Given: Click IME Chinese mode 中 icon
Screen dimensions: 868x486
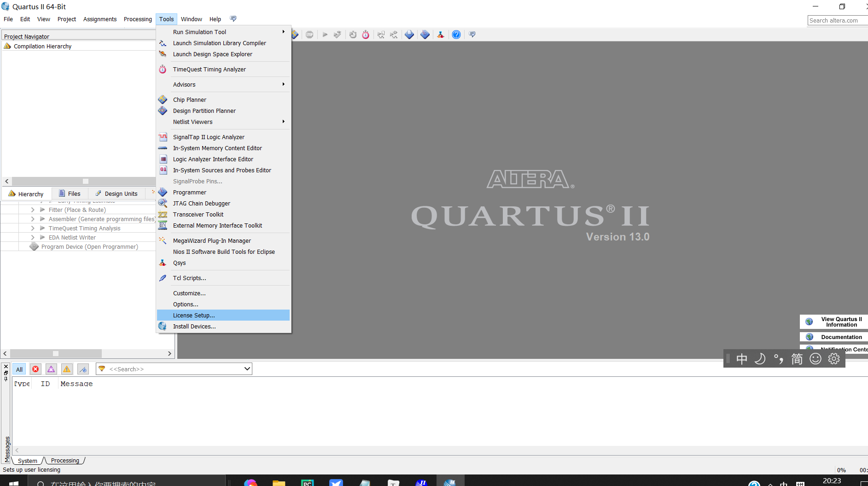Looking at the screenshot, I should click(741, 359).
